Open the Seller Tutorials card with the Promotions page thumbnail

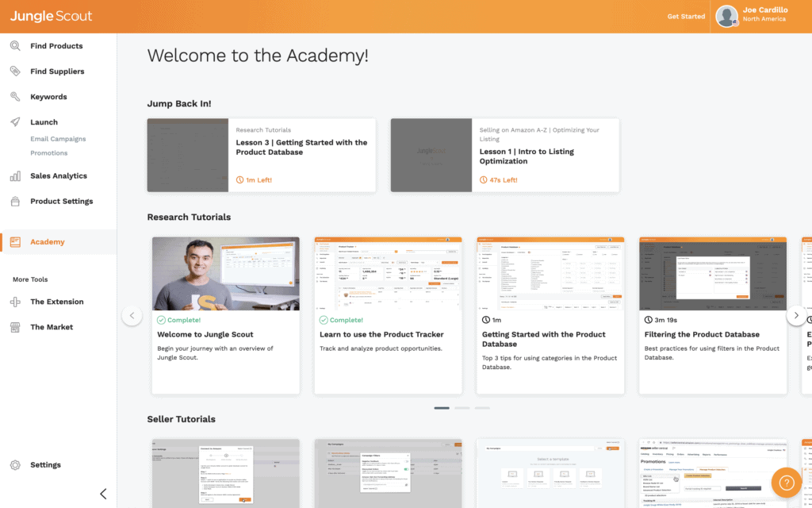[713, 473]
